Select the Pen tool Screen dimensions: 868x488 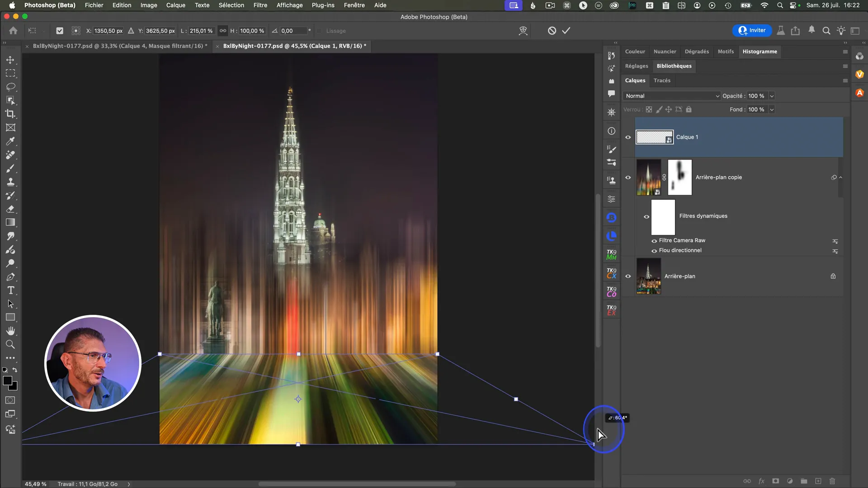coord(10,277)
